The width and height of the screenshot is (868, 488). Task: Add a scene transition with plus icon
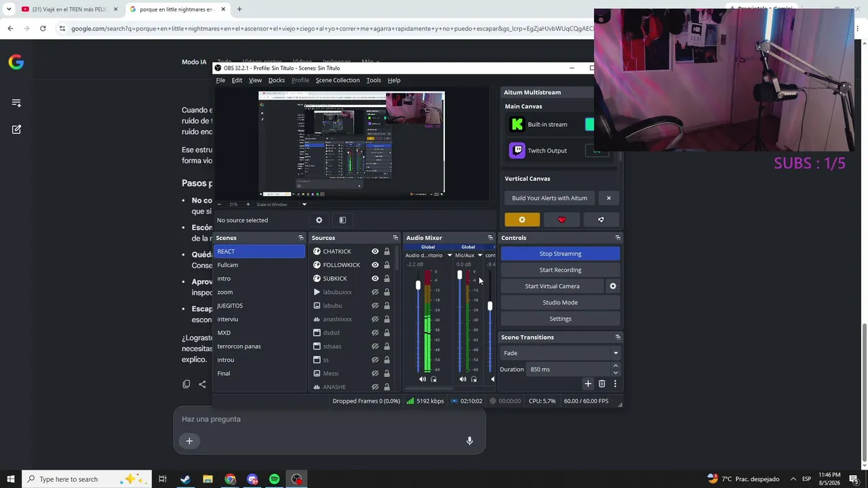[588, 384]
